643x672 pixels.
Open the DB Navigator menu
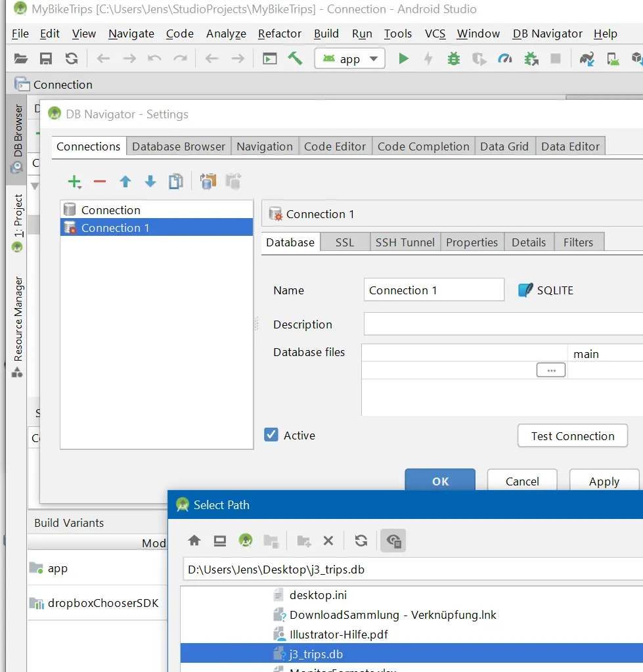pos(548,34)
